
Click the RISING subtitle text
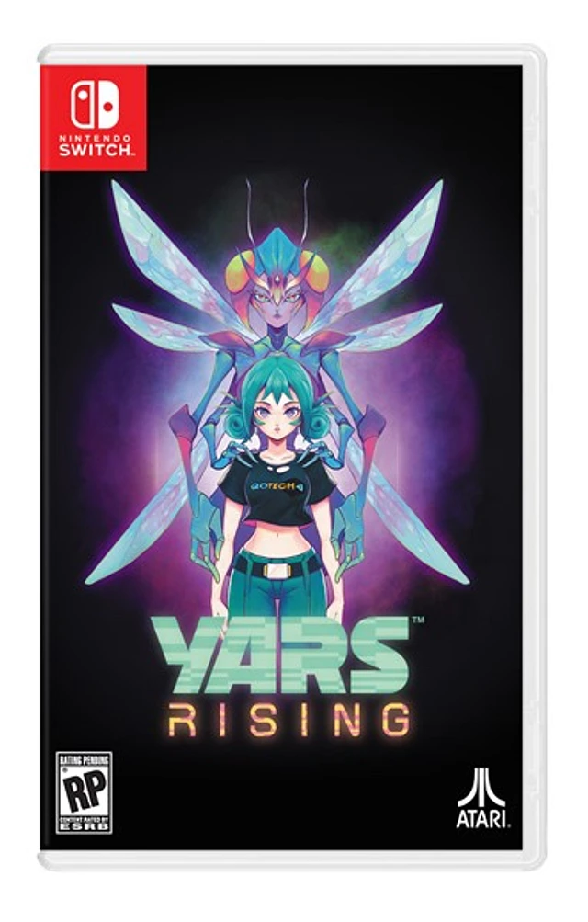[x=288, y=721]
